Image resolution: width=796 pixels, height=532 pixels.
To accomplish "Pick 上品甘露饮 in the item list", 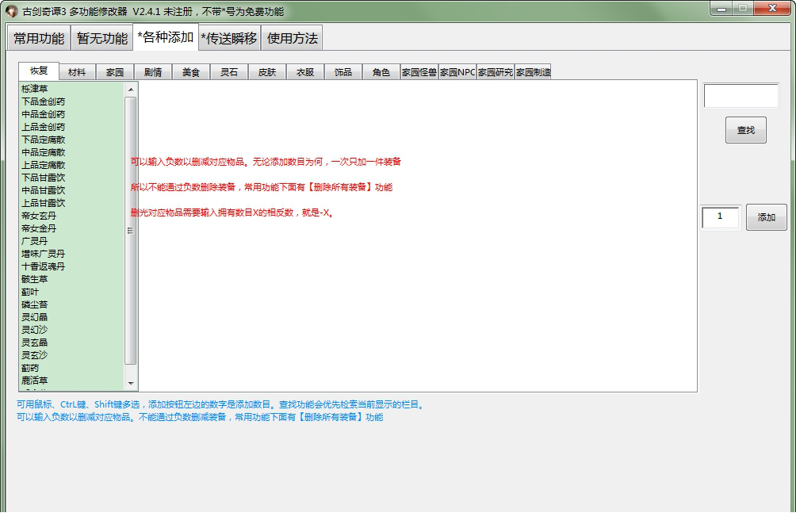I will point(72,203).
